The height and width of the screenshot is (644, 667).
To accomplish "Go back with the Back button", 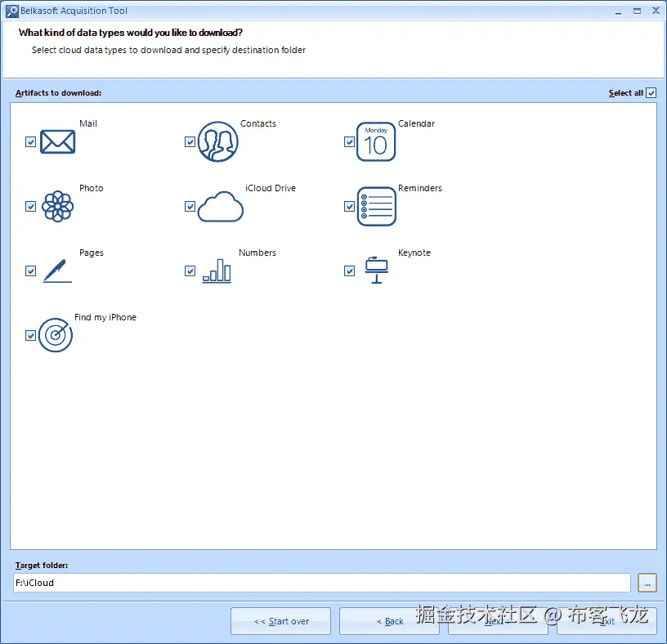I will [x=389, y=621].
